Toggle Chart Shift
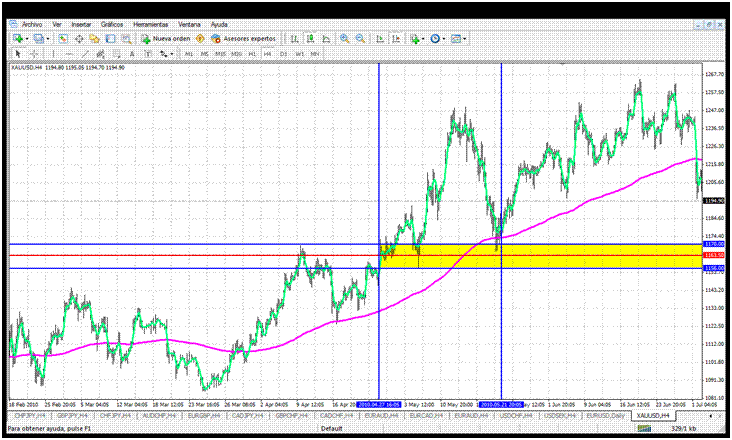 395,39
